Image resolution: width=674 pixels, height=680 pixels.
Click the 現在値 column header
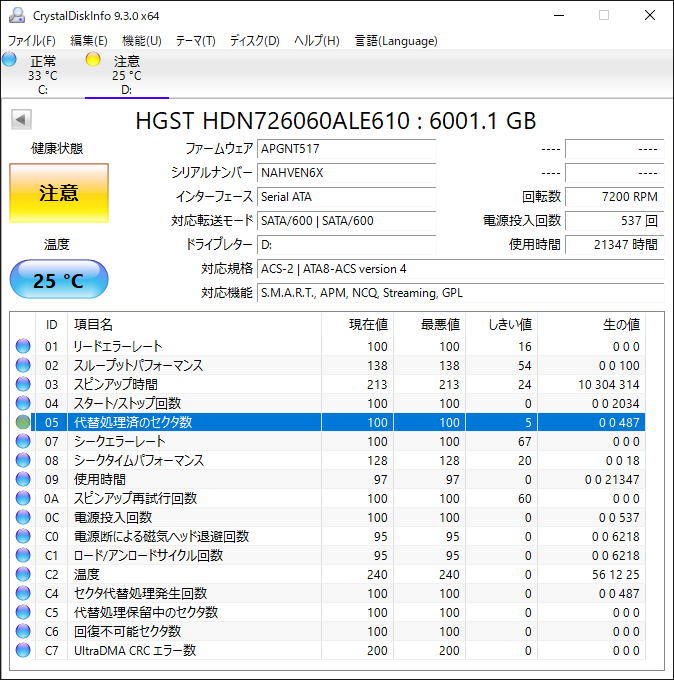pyautogui.click(x=357, y=324)
